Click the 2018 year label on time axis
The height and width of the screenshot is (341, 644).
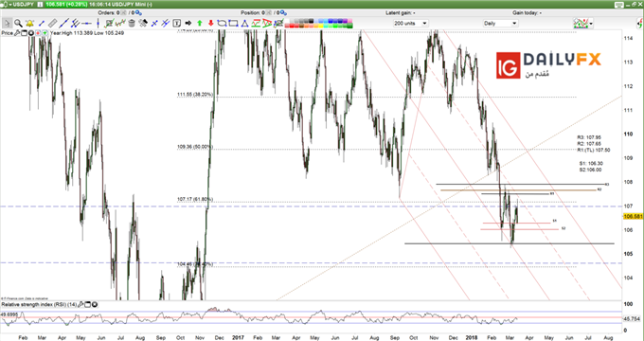pyautogui.click(x=472, y=337)
